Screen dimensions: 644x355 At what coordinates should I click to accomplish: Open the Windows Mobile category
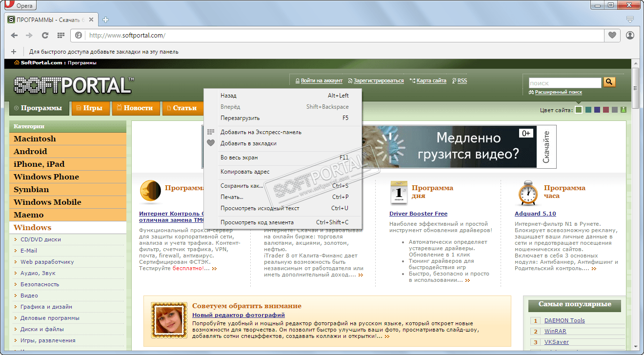tap(68, 202)
